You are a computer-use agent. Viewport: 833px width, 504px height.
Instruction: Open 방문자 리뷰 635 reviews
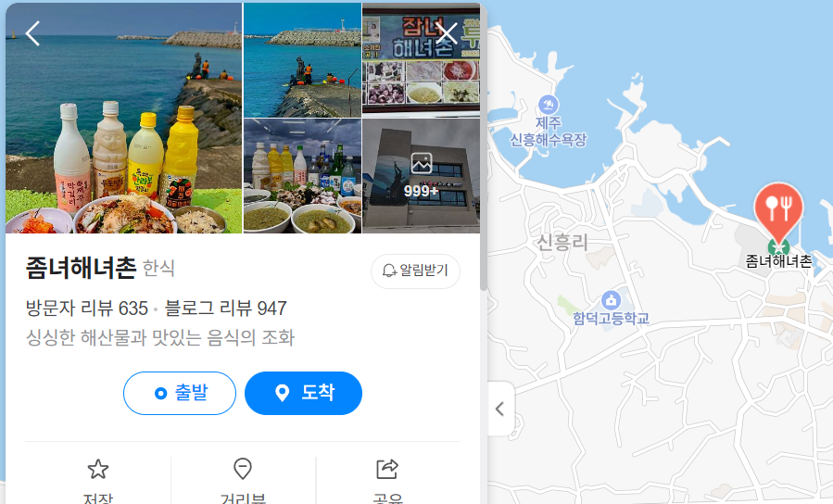click(x=87, y=308)
